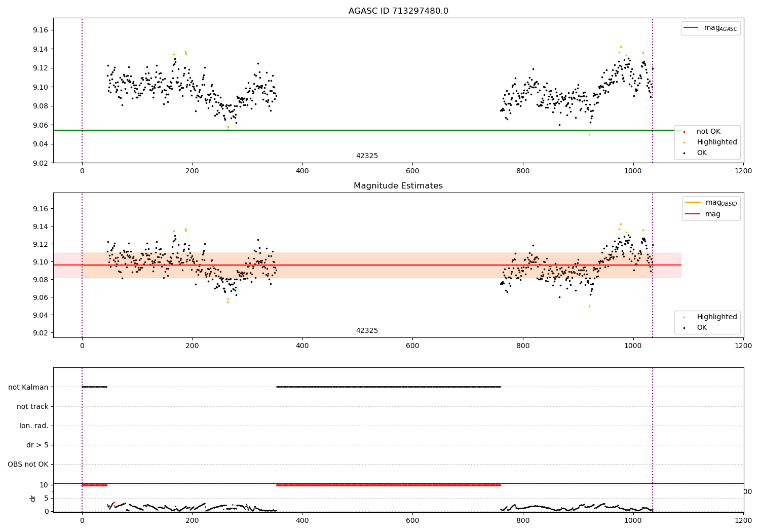Click the red line sample beside 'mag' legend entry
The height and width of the screenshot is (532, 760).
point(693,214)
